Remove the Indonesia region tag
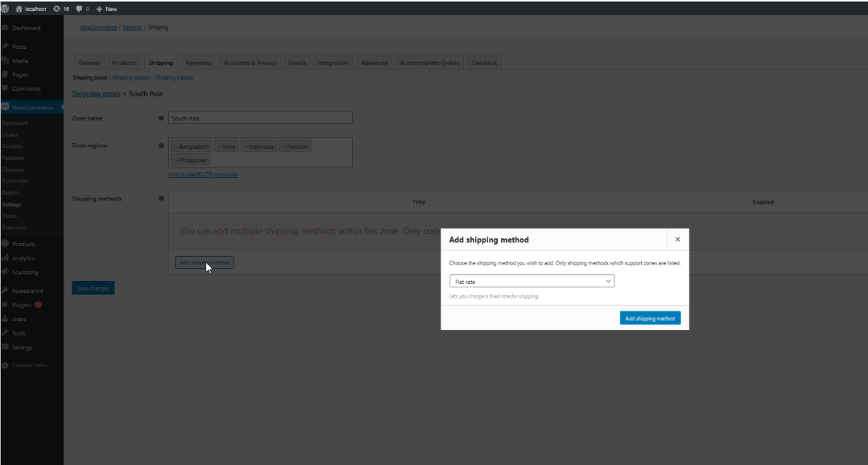This screenshot has width=868, height=465. (245, 147)
